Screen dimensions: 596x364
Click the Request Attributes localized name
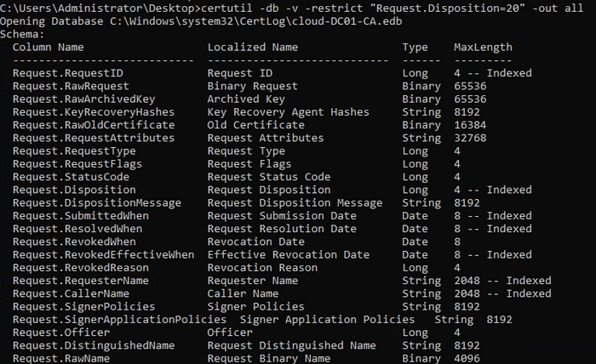(x=266, y=138)
